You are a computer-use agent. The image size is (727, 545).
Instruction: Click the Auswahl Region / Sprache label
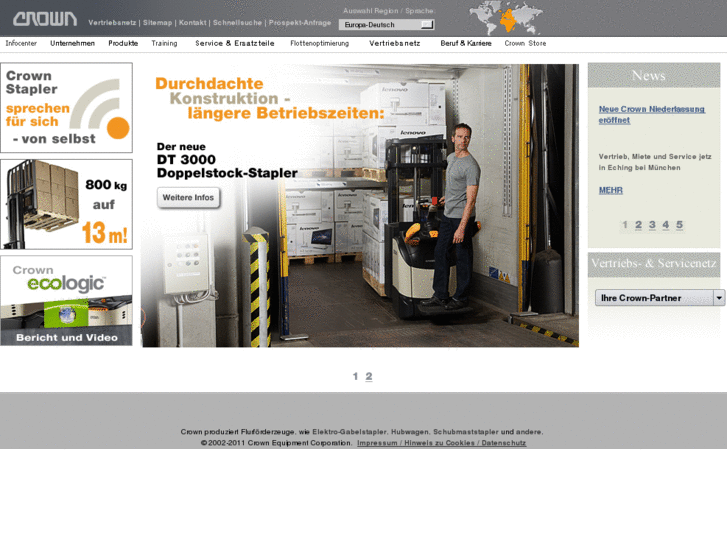tap(389, 11)
